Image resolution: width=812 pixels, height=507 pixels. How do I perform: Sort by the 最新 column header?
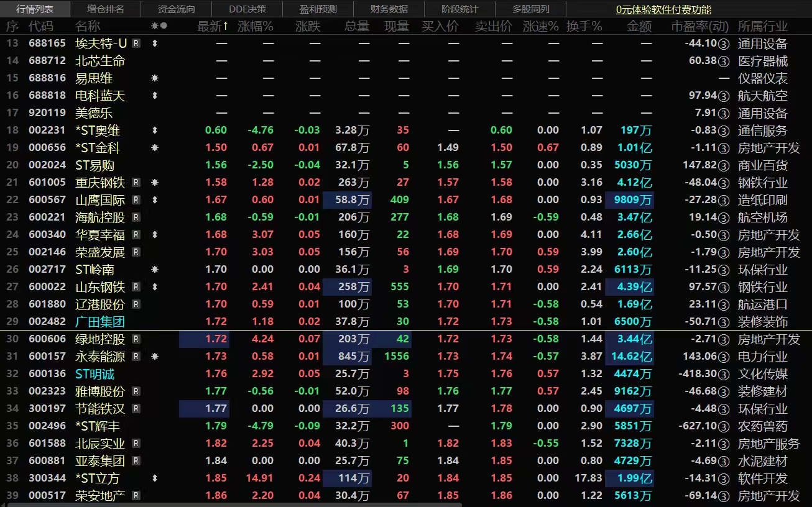213,26
